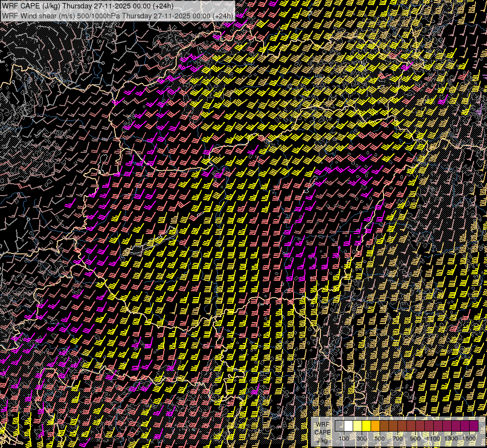The width and height of the screenshot is (487, 448).
Task: Click the 1500 legend scale label
Action: click(469, 438)
